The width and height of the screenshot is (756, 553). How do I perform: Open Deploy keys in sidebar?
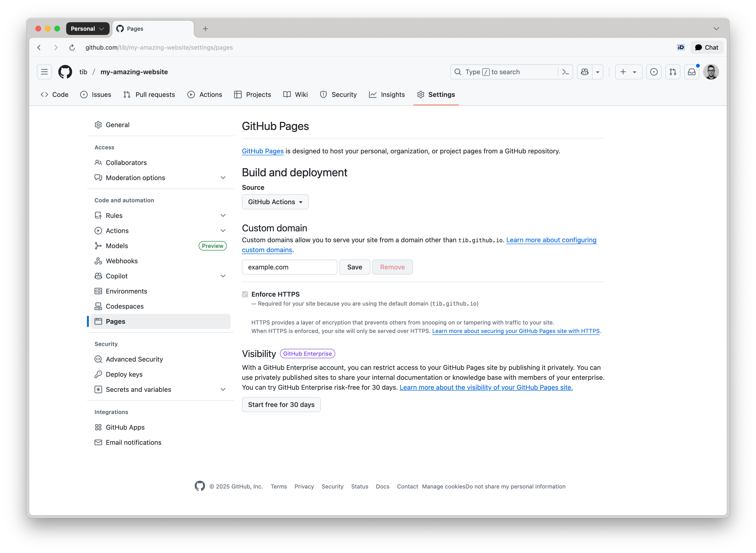161,374
